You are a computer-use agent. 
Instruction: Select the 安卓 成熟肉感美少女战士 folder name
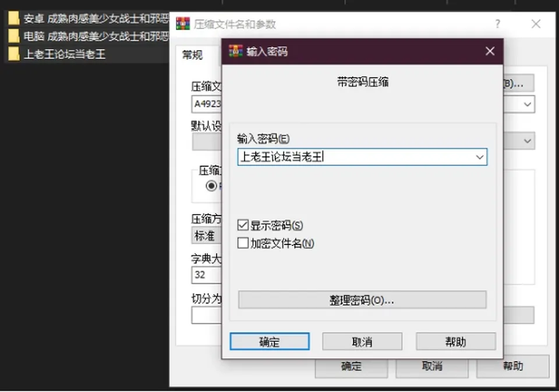[x=96, y=18]
